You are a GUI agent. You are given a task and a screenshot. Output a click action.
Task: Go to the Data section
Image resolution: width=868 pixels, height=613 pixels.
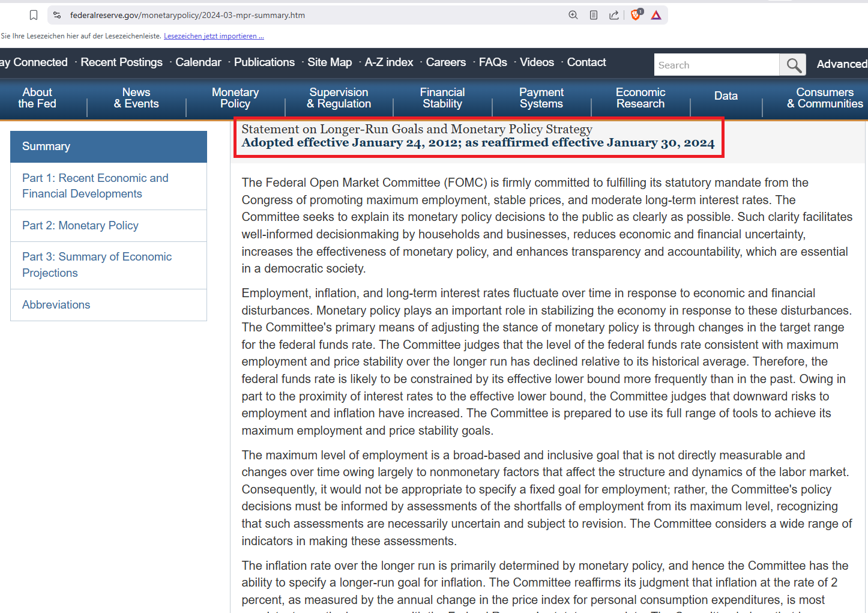coord(726,96)
